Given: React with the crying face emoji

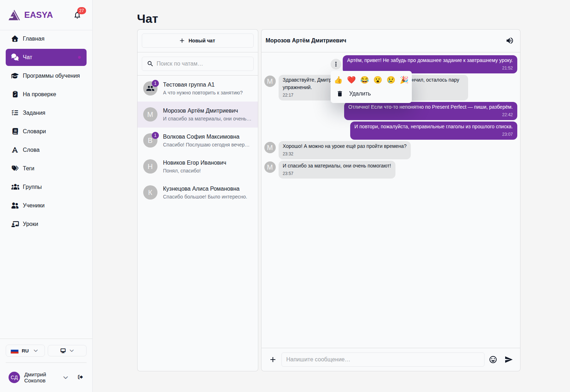Looking at the screenshot, I should point(391,80).
